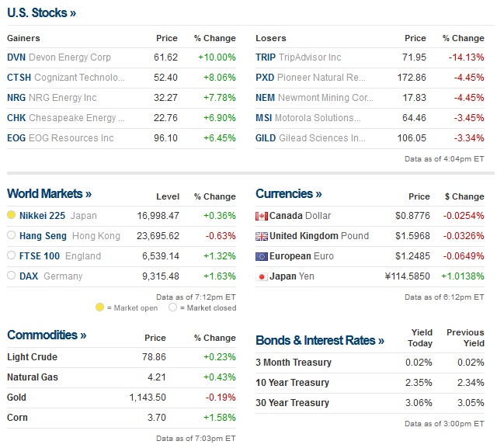
Task: Click the yellow Market open legend dot
Action: (x=99, y=307)
